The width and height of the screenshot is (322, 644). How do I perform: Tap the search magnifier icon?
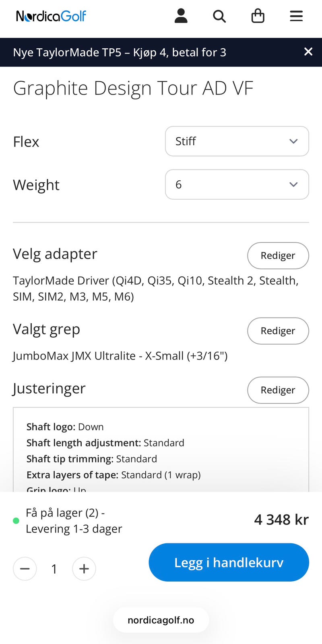[219, 16]
